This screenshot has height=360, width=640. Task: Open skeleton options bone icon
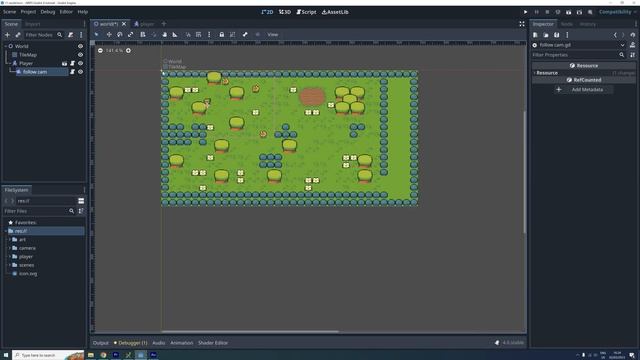tap(245, 35)
